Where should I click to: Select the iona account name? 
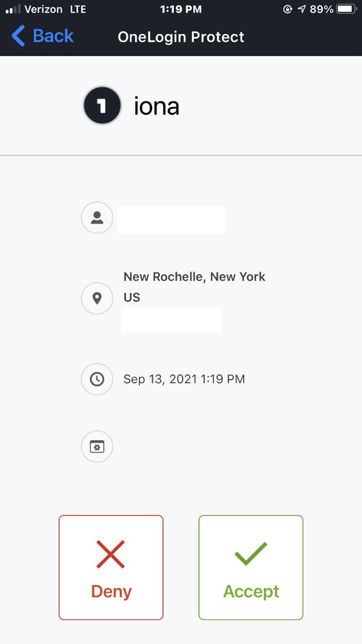[156, 106]
